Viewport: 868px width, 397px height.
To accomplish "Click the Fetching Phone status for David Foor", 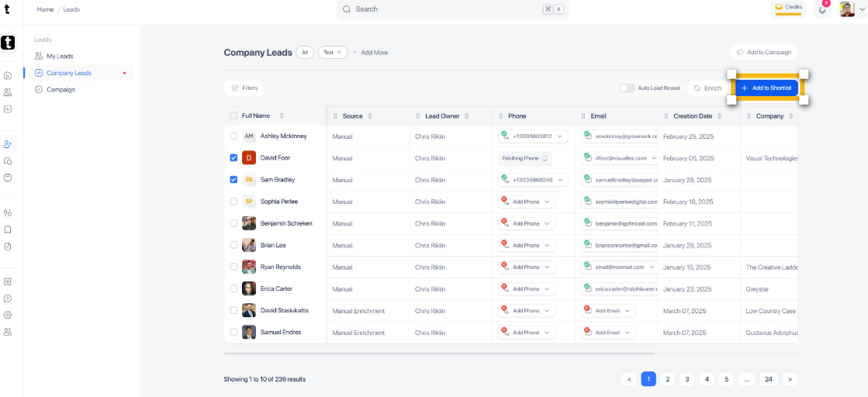I will tap(525, 158).
